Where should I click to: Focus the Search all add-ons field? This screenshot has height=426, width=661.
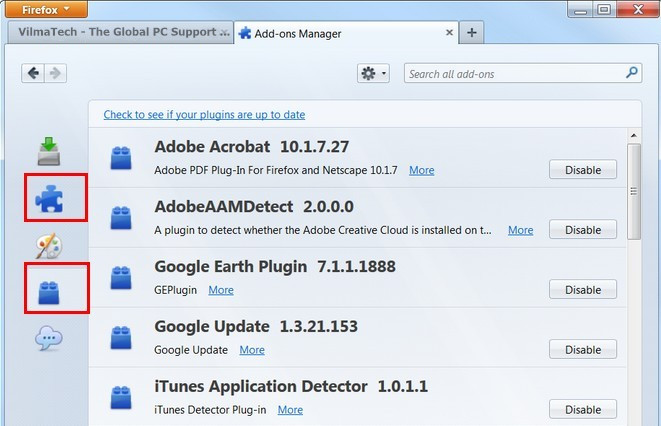tap(523, 73)
